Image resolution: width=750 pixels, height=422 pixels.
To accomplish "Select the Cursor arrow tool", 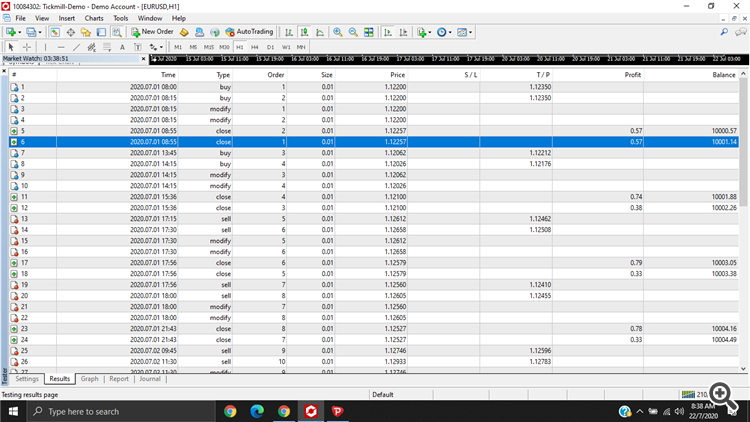I will point(11,47).
